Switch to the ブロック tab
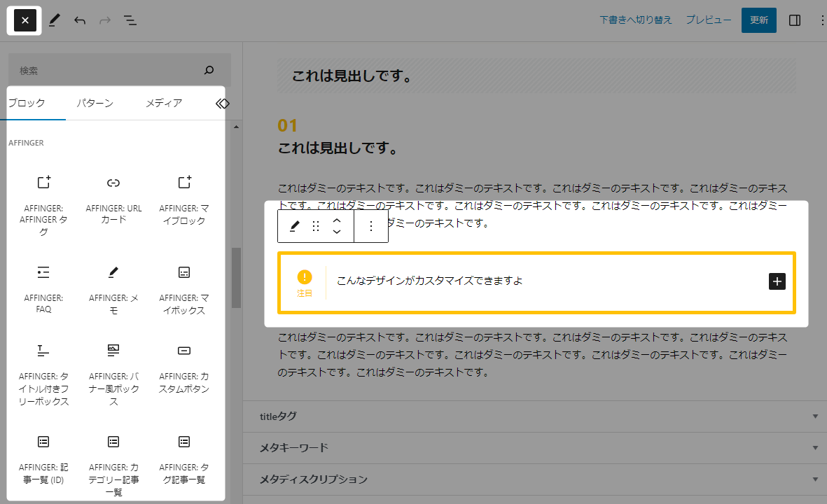827x504 pixels. pyautogui.click(x=27, y=103)
